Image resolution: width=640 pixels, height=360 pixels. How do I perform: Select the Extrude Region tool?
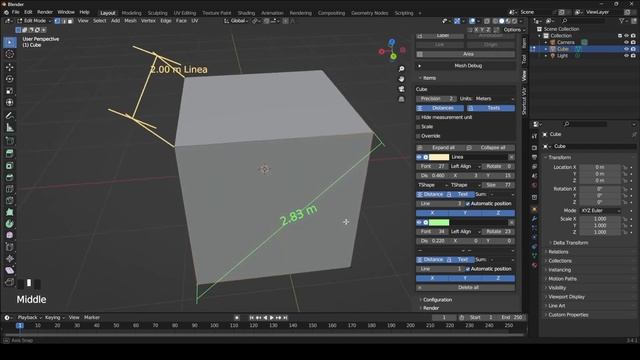coord(10,153)
